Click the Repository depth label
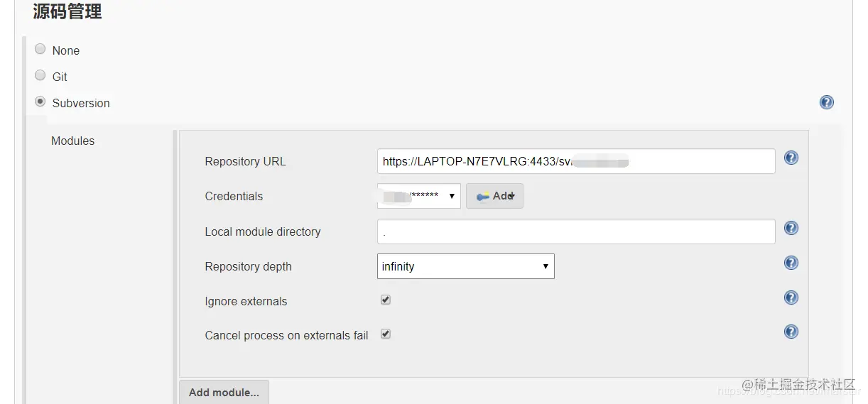Image resolution: width=868 pixels, height=404 pixels. pyautogui.click(x=248, y=266)
